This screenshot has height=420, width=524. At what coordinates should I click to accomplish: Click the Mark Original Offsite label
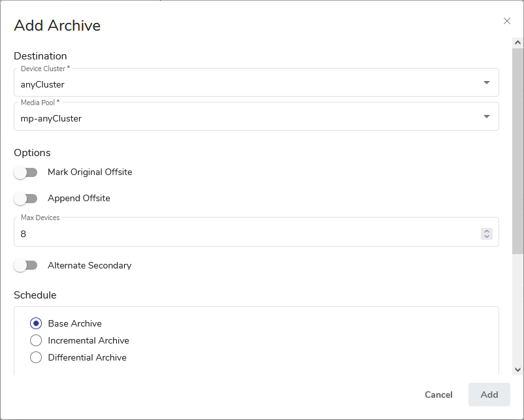[90, 172]
